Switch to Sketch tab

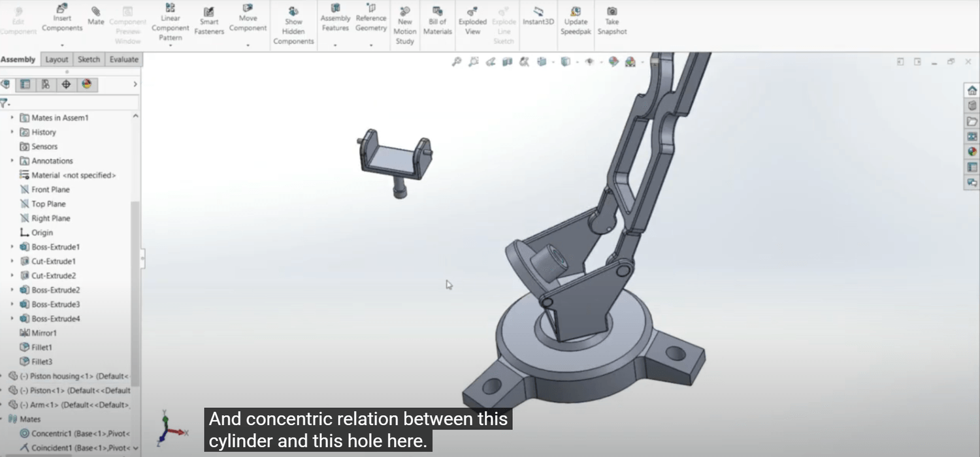click(89, 59)
